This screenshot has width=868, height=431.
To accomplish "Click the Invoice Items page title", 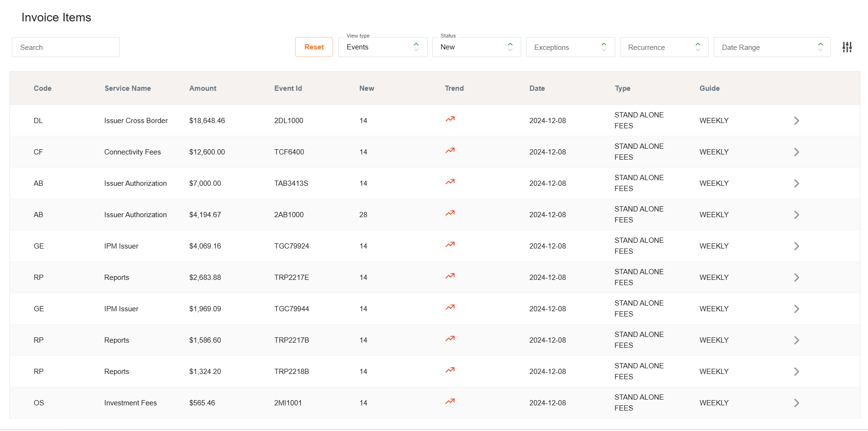I will pos(57,18).
